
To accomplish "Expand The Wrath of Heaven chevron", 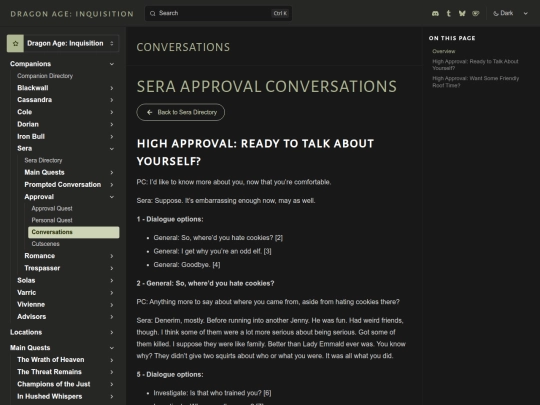I will click(x=112, y=360).
